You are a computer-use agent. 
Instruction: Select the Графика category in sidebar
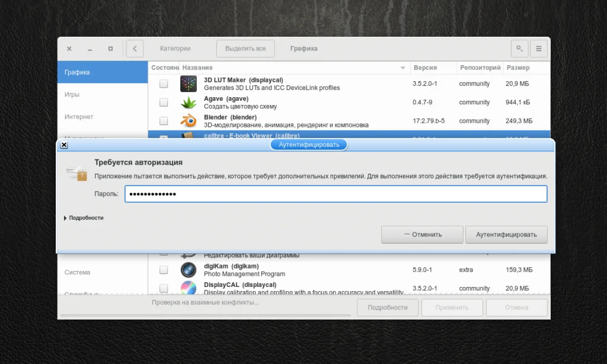point(103,72)
